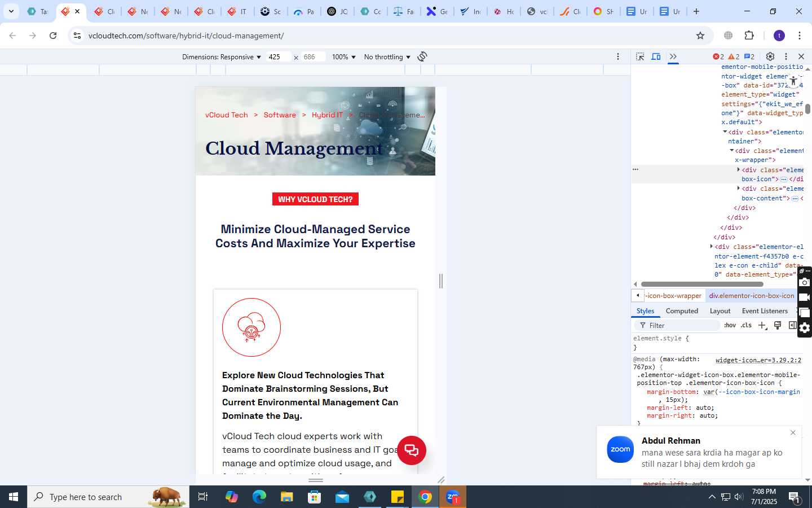Open Zoom from the taskbar
This screenshot has height=508, width=812.
[x=453, y=497]
